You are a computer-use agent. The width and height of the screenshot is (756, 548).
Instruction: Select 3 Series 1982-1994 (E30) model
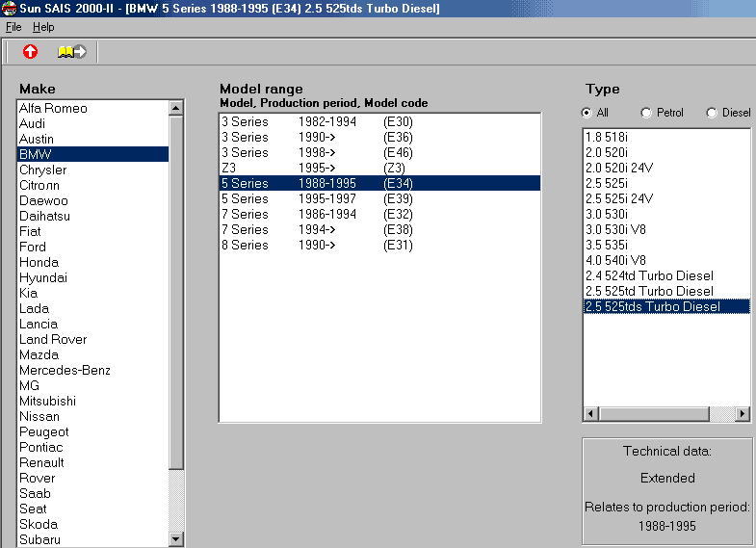tap(380, 121)
